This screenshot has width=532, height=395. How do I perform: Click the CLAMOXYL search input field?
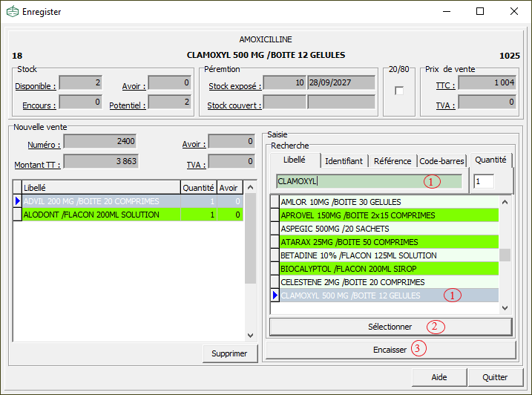370,181
